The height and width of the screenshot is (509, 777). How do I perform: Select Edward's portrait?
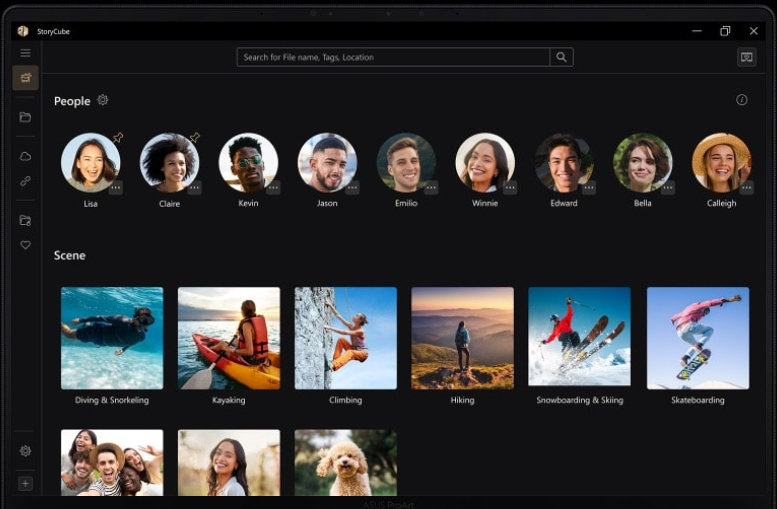click(564, 163)
